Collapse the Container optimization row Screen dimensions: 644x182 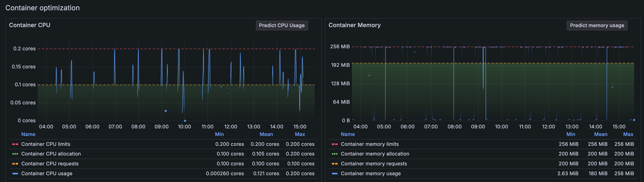(42, 8)
